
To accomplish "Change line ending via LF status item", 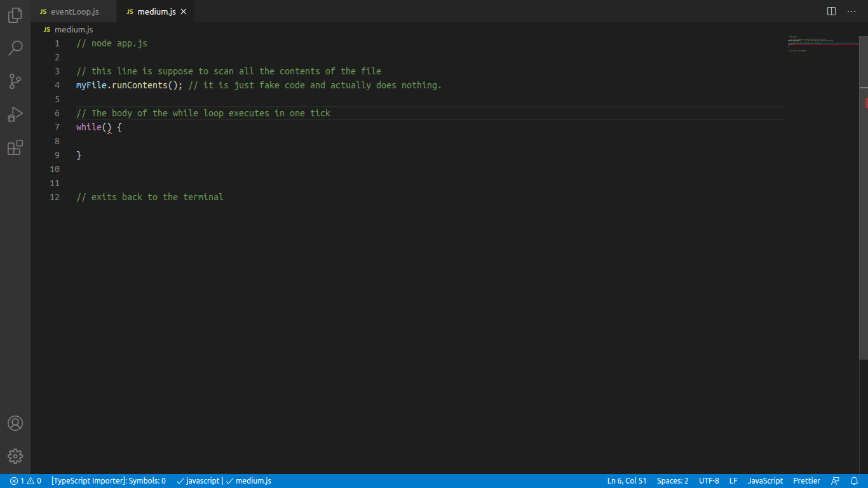I will click(733, 481).
